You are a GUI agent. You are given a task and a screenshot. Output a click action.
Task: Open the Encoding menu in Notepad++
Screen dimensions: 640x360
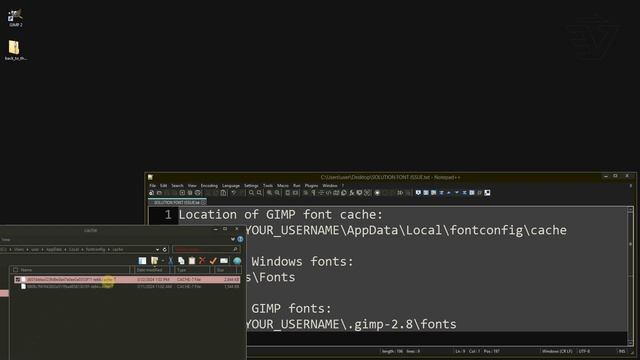pos(209,186)
